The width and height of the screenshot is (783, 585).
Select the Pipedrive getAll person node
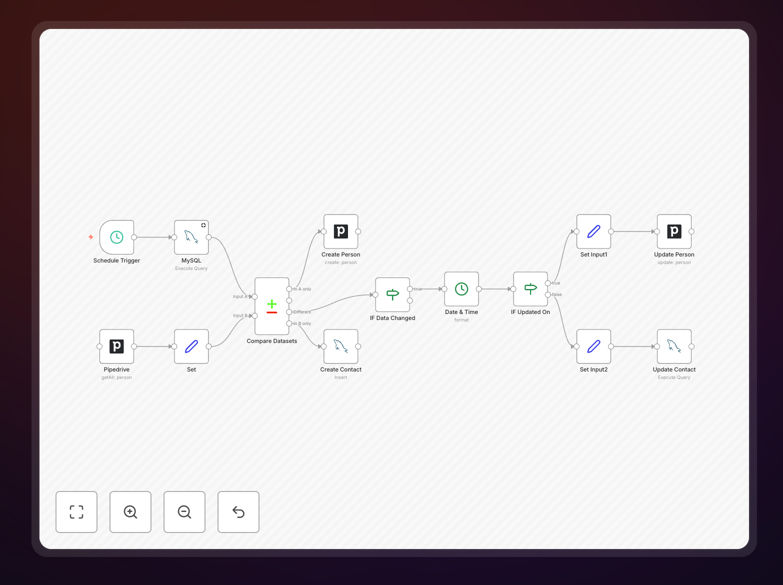116,346
